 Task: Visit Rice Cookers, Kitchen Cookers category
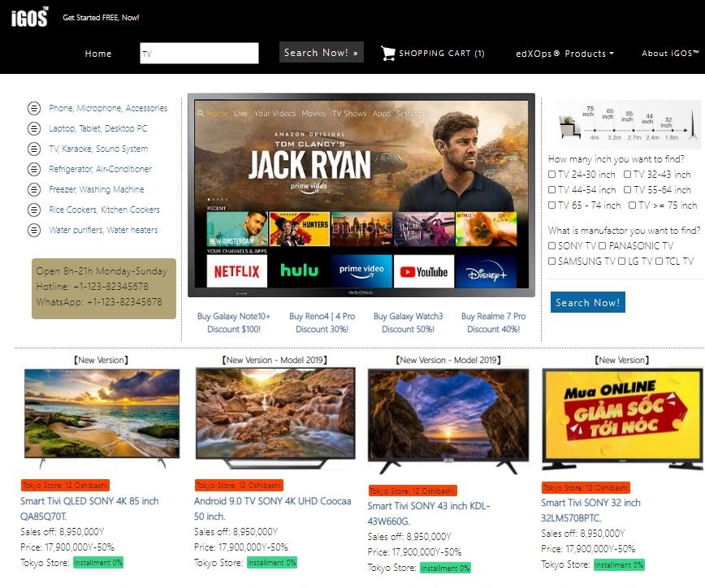point(104,210)
